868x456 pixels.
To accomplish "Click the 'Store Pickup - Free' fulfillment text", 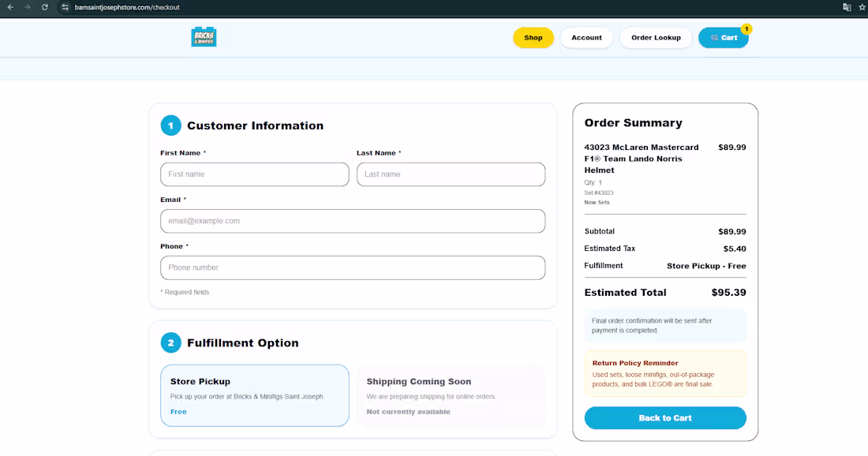I will click(x=706, y=266).
